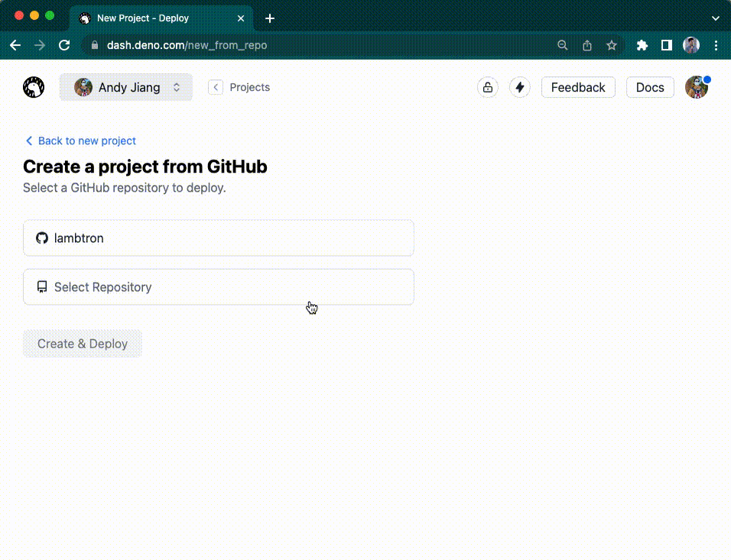Toggle the browser side panel icon

(667, 45)
